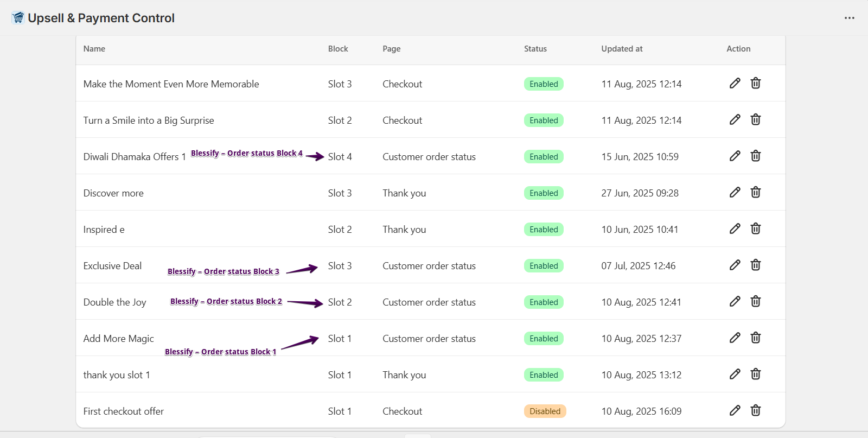Delete the Exclusive Deal offer
The width and height of the screenshot is (868, 438).
[755, 265]
